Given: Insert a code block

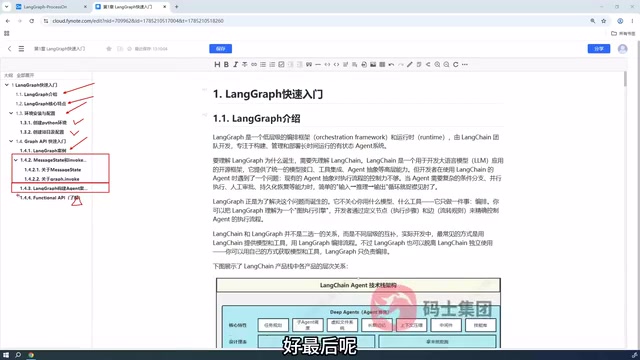Looking at the screenshot, I should pos(336,64).
